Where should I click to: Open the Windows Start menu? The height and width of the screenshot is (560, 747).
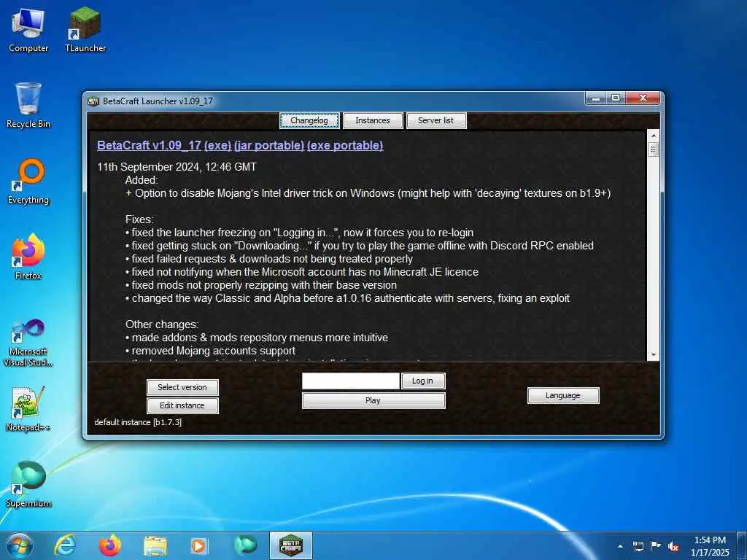(19, 545)
